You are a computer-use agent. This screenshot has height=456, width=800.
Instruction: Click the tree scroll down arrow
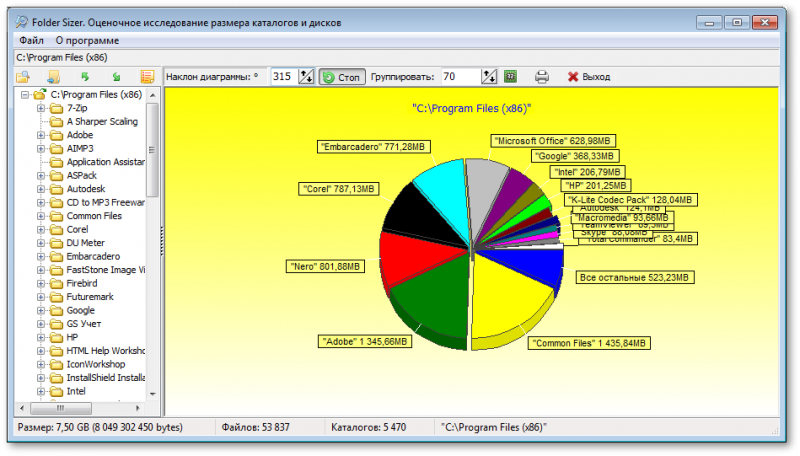[x=152, y=394]
